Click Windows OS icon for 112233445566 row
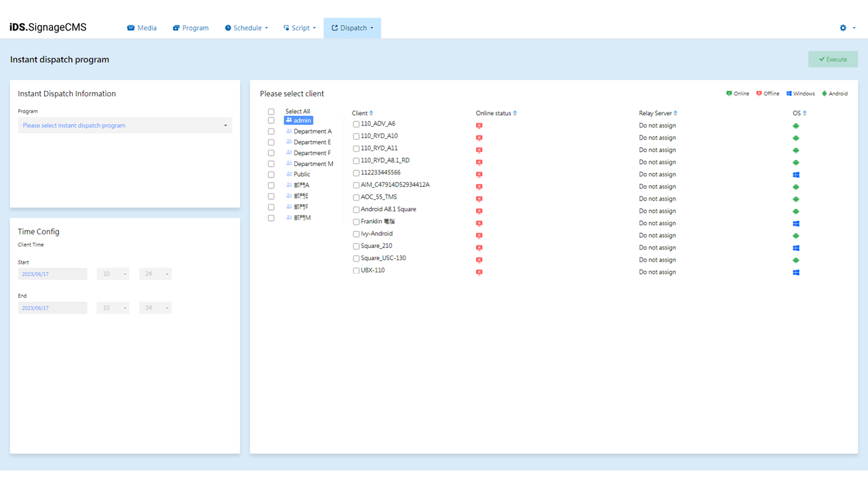The height and width of the screenshot is (488, 868). click(x=796, y=175)
